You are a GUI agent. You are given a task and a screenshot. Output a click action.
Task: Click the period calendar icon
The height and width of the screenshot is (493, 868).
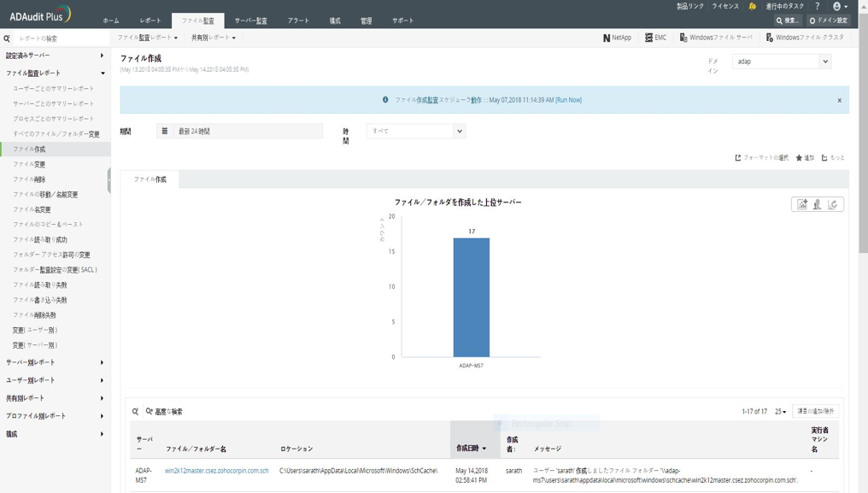pos(165,131)
